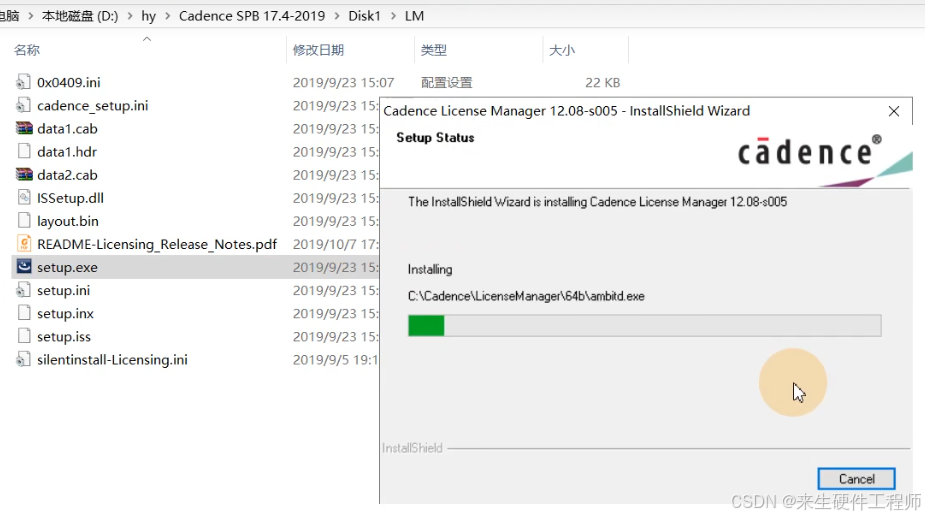This screenshot has height=517, width=925.
Task: Expand chevron after Cadence SPB 17.4-2019 breadcrumb
Action: click(337, 16)
